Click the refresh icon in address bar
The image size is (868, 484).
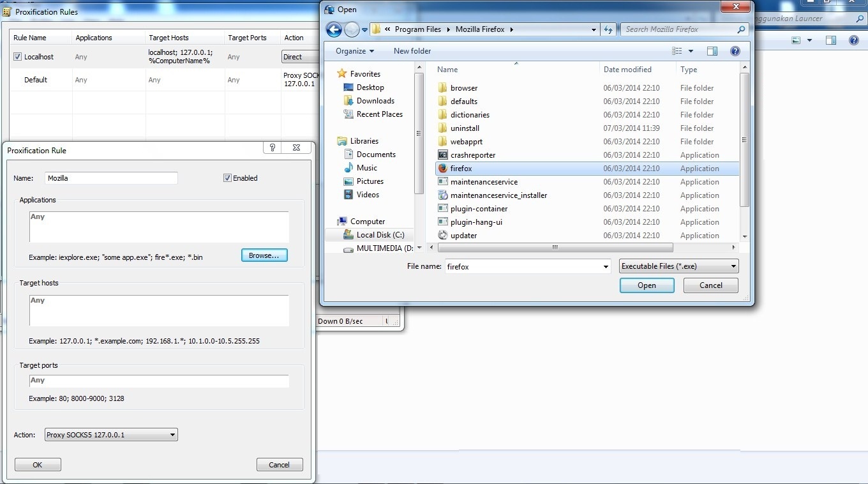pos(608,29)
